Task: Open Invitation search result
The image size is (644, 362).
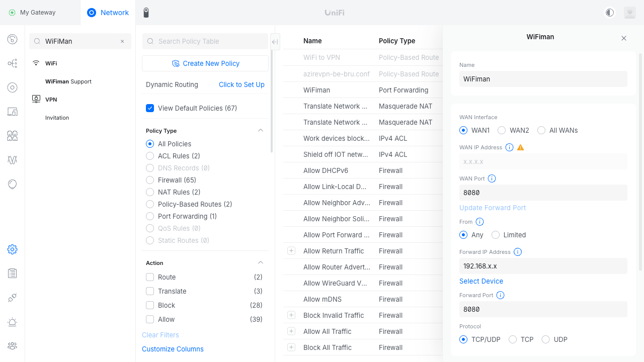Action: pos(57,118)
